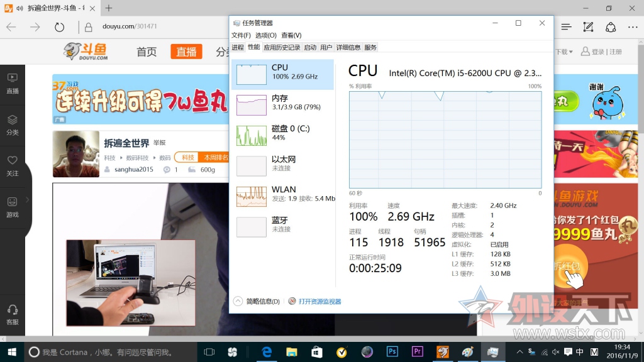The width and height of the screenshot is (644, 362).
Task: Open Edge web note tool
Action: 589,27
